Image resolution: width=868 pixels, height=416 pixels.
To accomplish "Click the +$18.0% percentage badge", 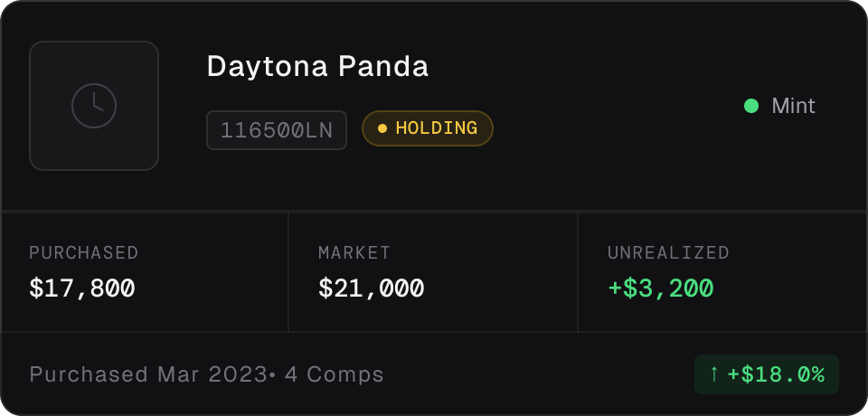I will click(x=767, y=374).
